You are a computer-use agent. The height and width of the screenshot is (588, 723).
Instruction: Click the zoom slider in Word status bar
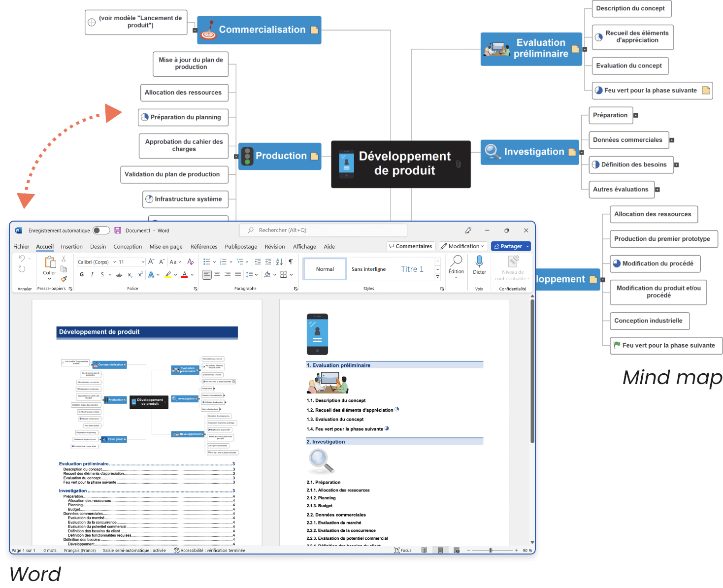point(491,551)
